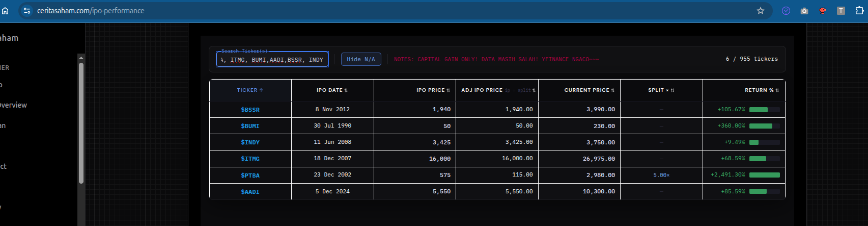Open the $PTBA ticker link
868x226 pixels.
250,175
